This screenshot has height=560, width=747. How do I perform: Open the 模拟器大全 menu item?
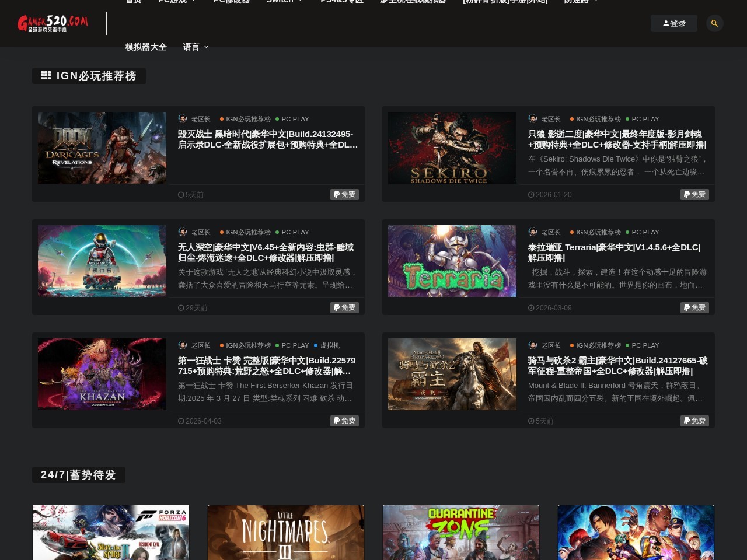point(146,47)
